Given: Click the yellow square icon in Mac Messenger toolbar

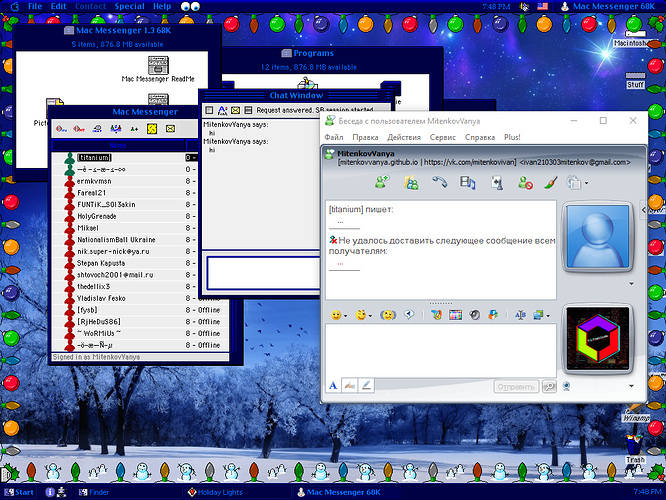Looking at the screenshot, I should tap(152, 129).
